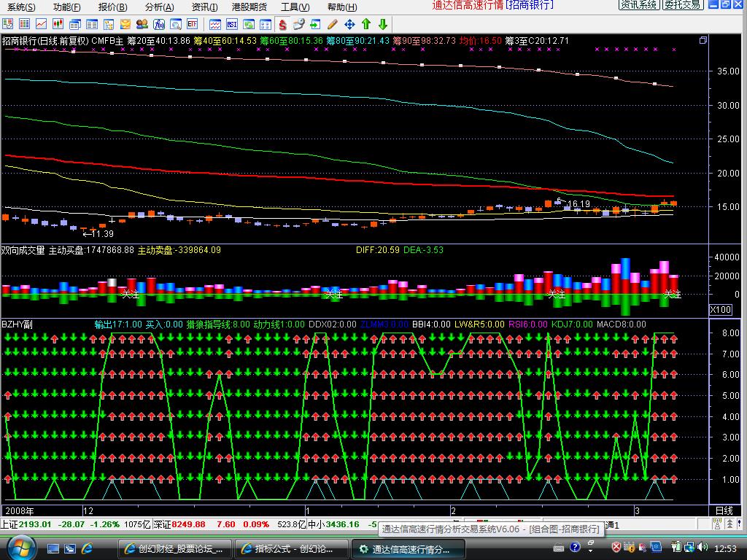
Task: Open the red line trend chart icon
Action: (x=41, y=24)
